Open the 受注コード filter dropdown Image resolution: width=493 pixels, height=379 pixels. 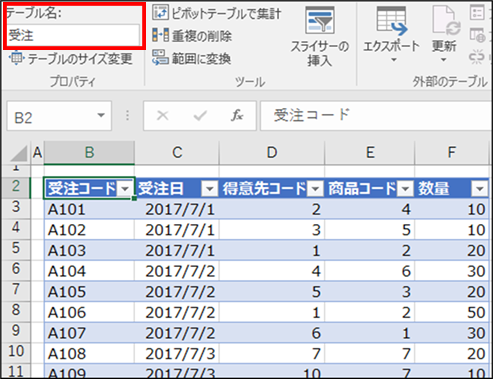coord(125,189)
